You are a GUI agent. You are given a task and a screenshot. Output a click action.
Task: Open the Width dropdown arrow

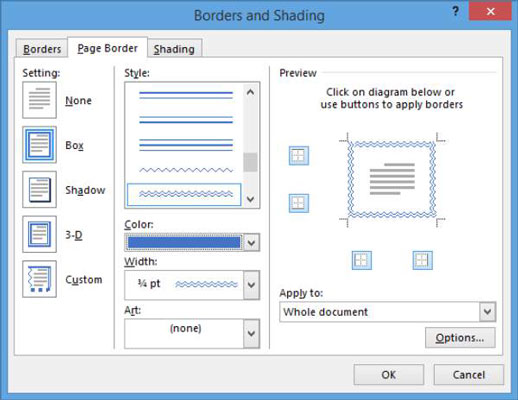[251, 285]
